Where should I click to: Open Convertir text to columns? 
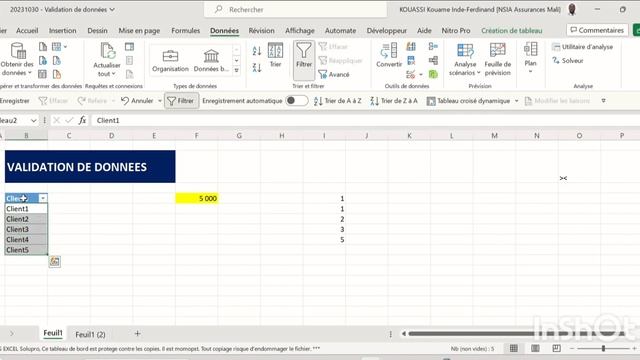click(x=389, y=56)
